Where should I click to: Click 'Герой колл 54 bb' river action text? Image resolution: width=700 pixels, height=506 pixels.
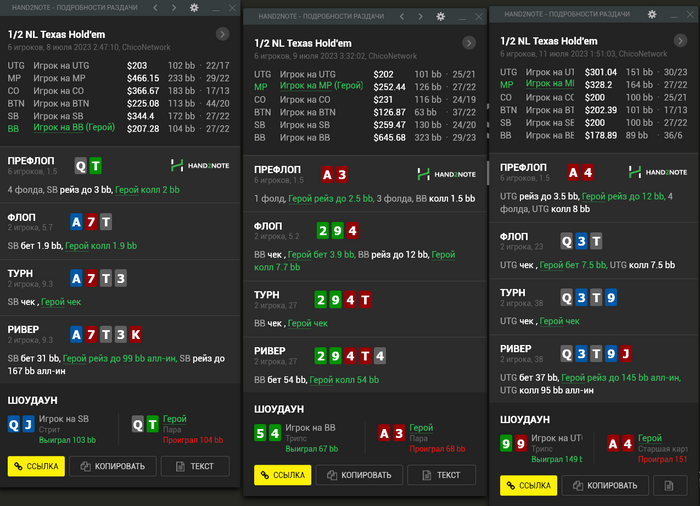[344, 380]
